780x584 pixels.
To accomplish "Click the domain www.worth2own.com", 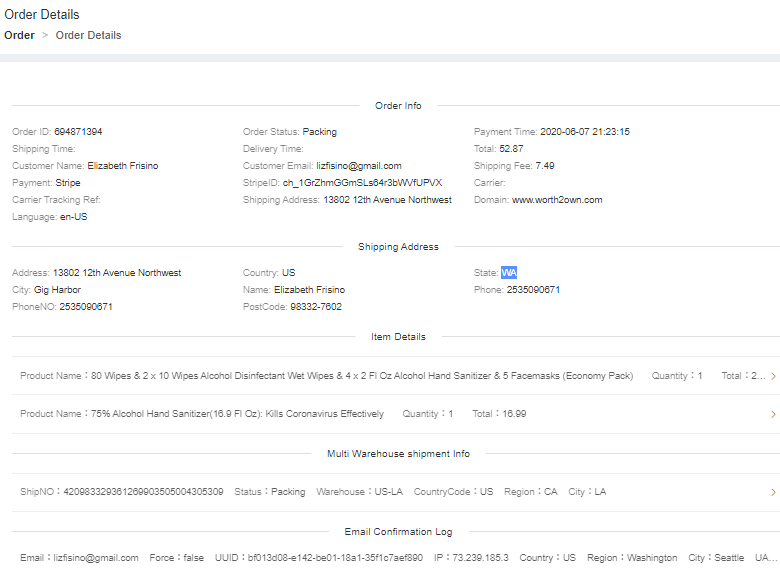I will coord(557,200).
